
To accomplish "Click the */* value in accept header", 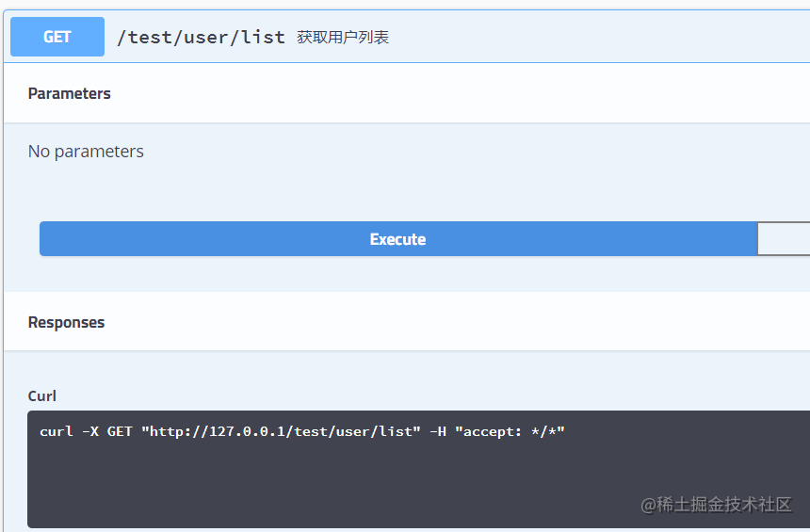I will tap(545, 431).
